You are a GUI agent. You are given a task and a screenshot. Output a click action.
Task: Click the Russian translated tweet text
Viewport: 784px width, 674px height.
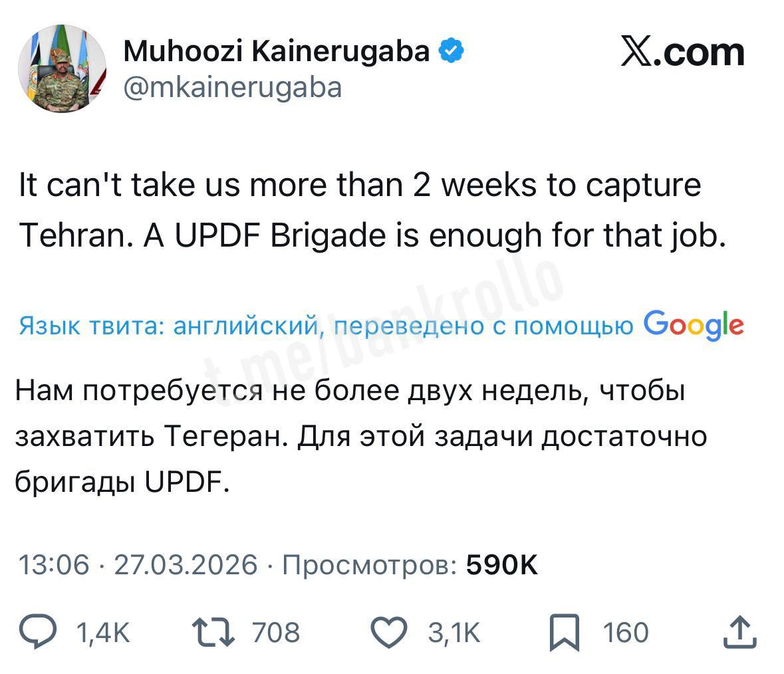[x=359, y=436]
